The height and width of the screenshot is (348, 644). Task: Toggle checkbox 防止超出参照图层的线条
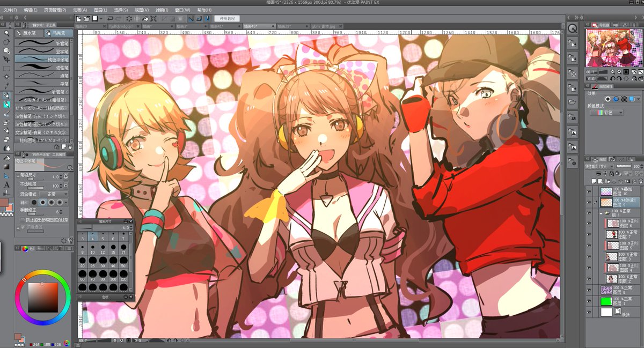click(x=23, y=220)
